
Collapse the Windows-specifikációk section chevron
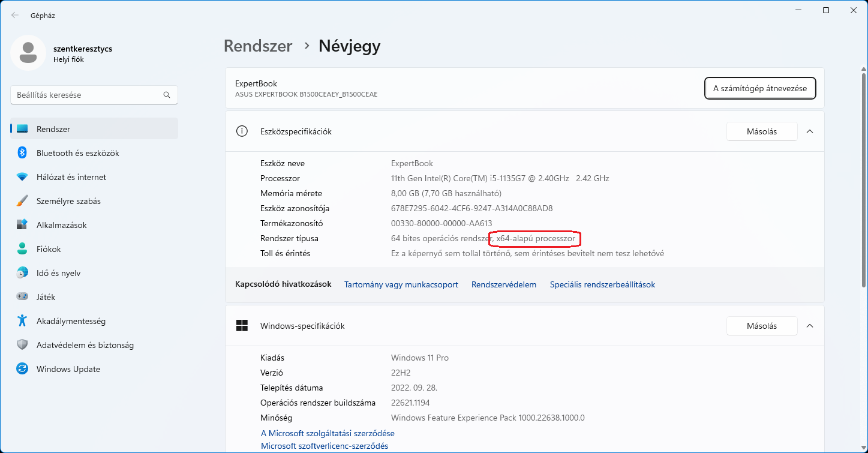click(x=810, y=326)
